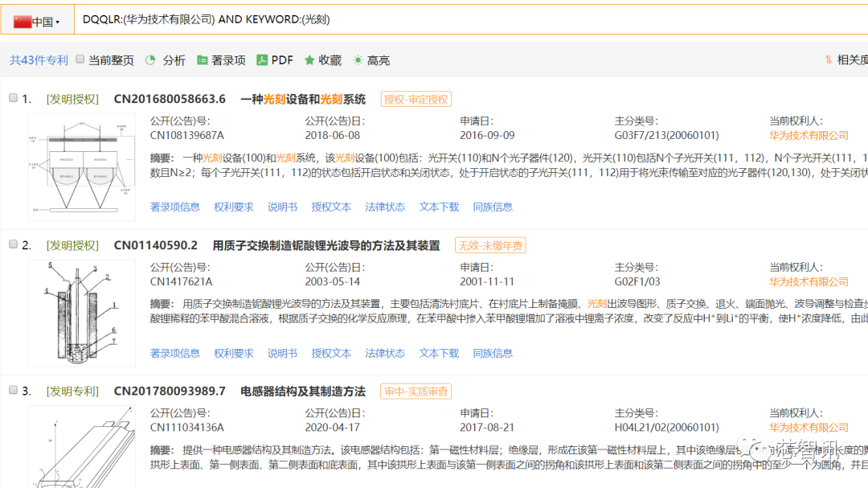Click the 分析 pie chart icon
This screenshot has width=868, height=488.
pos(150,59)
